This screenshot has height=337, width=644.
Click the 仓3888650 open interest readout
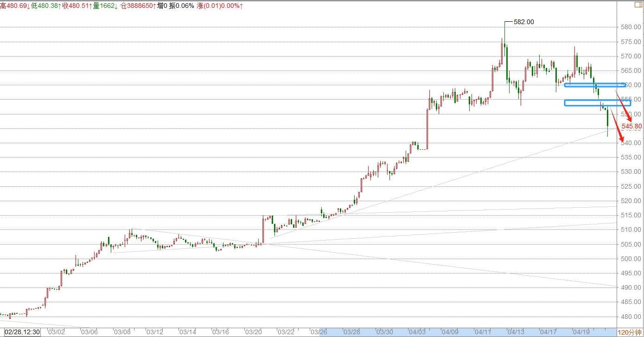point(138,6)
